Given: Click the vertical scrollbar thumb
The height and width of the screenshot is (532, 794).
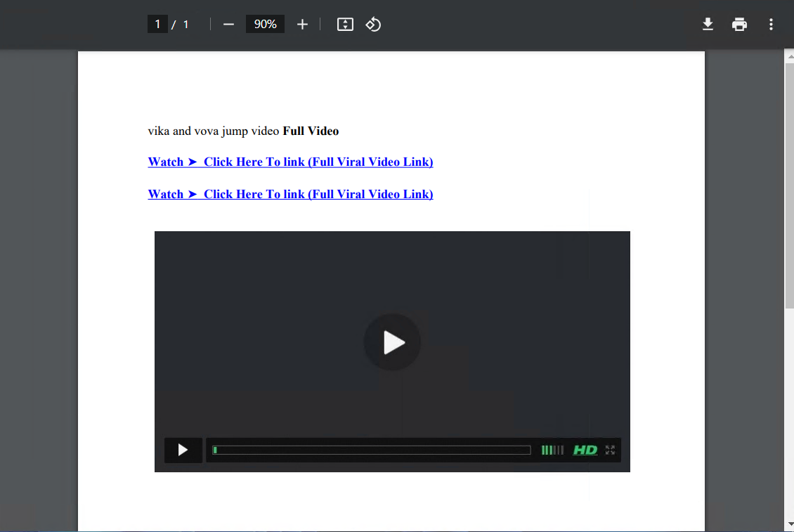Looking at the screenshot, I should [x=789, y=183].
